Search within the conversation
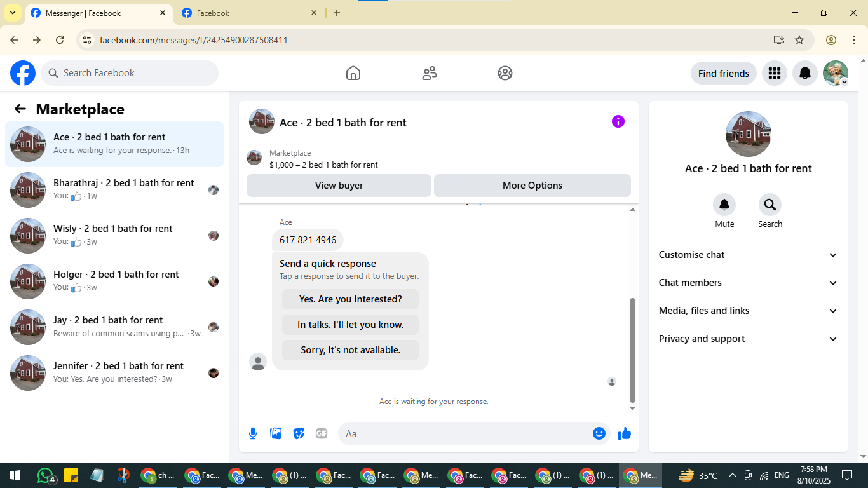This screenshot has height=488, width=868. pyautogui.click(x=770, y=205)
